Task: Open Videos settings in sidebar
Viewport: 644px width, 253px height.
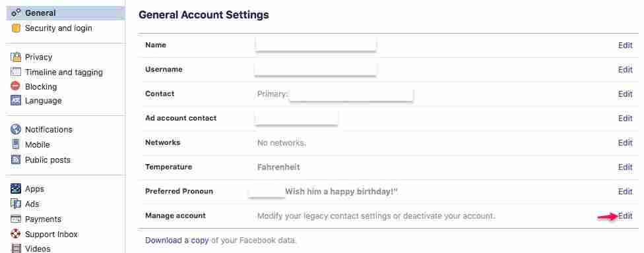Action: (38, 249)
